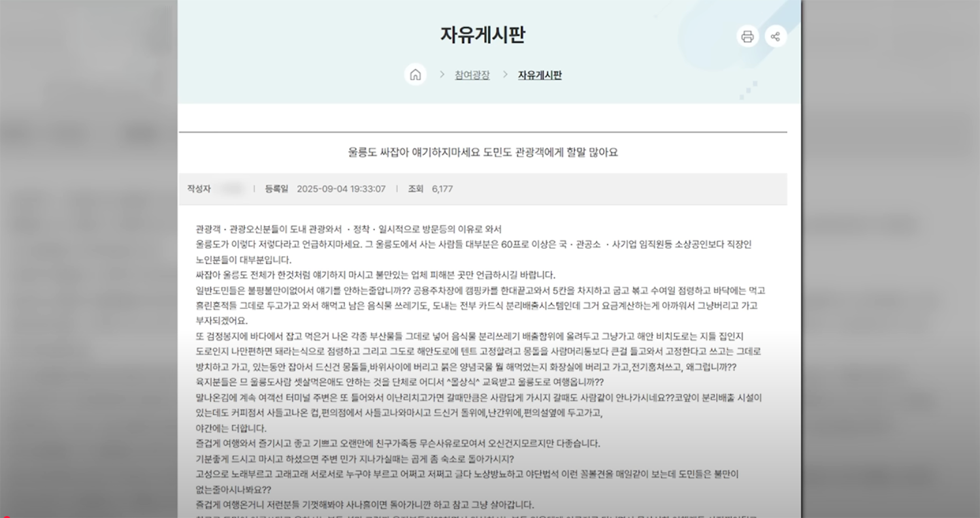Click the date 2025-09-04 19:33:07

(341, 189)
